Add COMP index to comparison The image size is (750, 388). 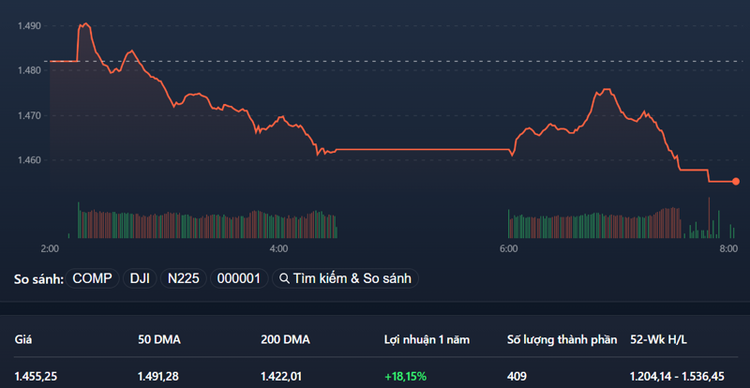click(x=92, y=278)
